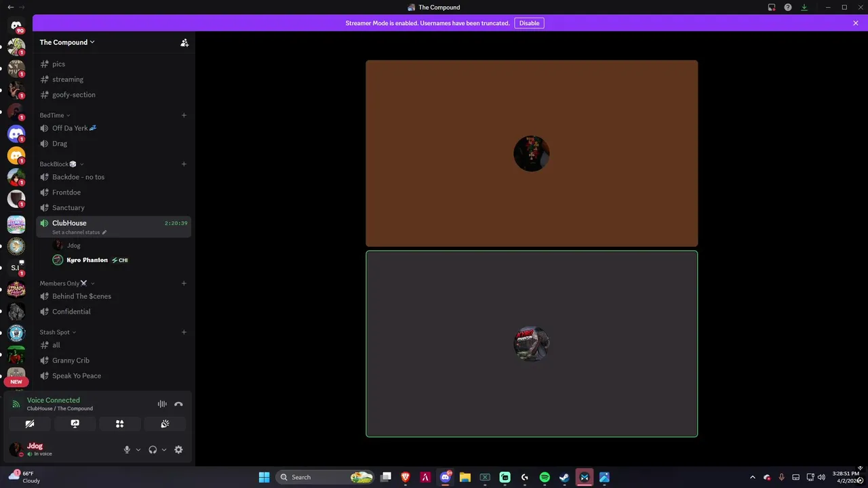Click Set a channel status
The width and height of the screenshot is (868, 488).
(79, 232)
